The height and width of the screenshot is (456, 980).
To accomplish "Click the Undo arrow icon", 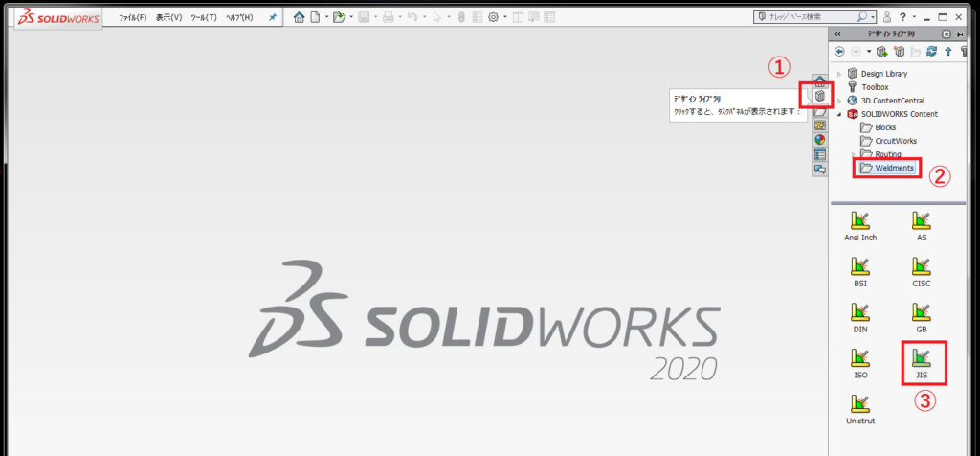I will point(412,17).
